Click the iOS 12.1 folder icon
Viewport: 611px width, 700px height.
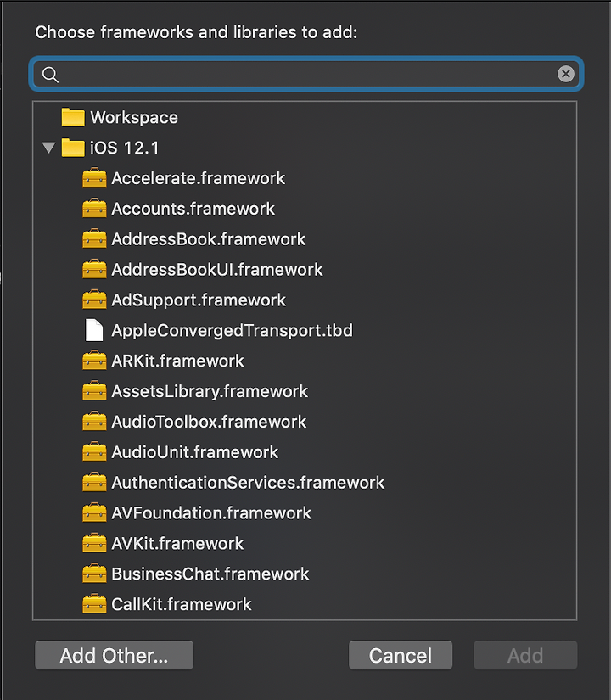tap(73, 148)
